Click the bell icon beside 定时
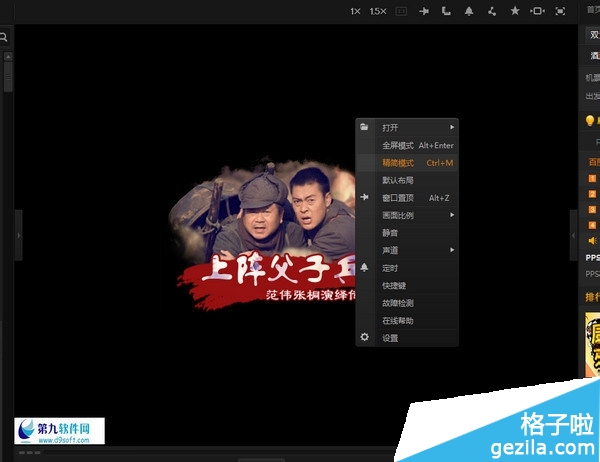Viewport: 600px width, 462px height. click(x=364, y=267)
